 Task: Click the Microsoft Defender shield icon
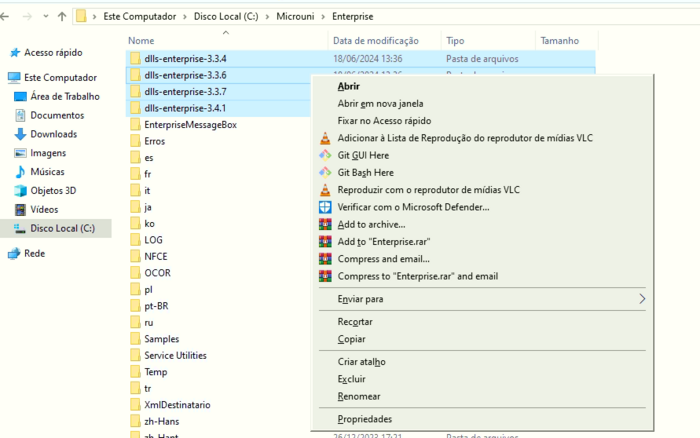pos(325,207)
